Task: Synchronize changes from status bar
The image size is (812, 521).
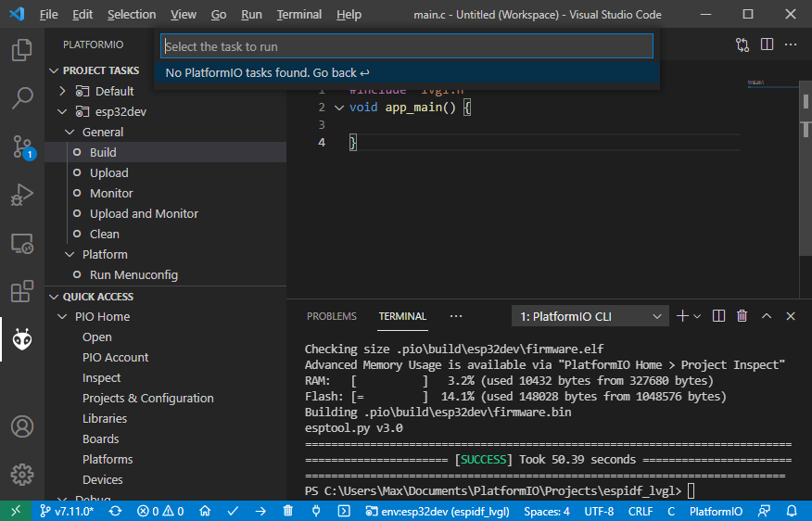Action: pyautogui.click(x=116, y=511)
